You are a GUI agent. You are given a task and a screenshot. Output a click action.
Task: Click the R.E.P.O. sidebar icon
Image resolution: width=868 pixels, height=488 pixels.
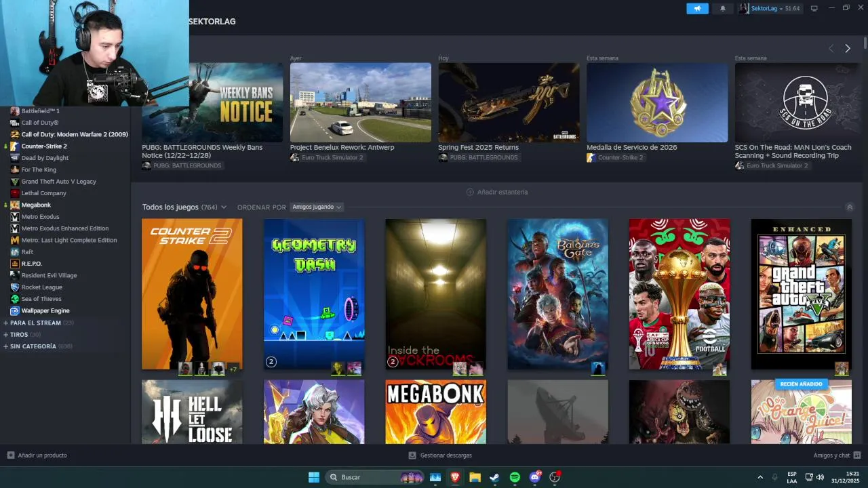pyautogui.click(x=14, y=264)
